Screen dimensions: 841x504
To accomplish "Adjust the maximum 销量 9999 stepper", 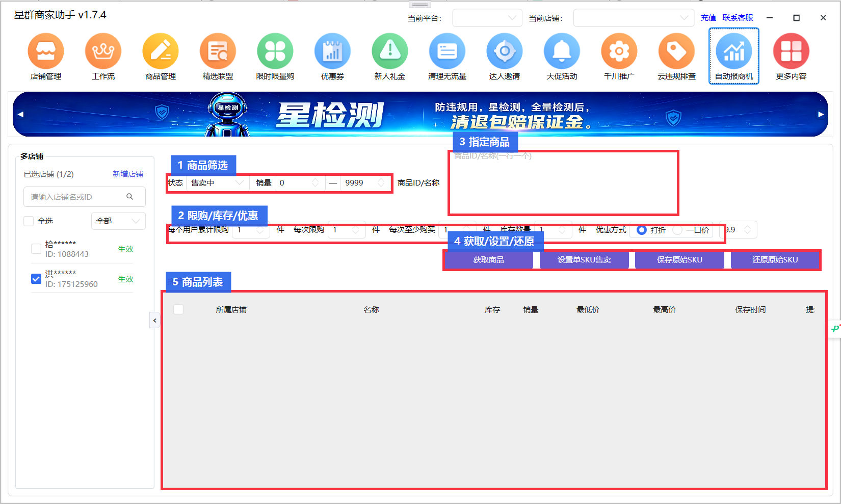I will (x=381, y=183).
